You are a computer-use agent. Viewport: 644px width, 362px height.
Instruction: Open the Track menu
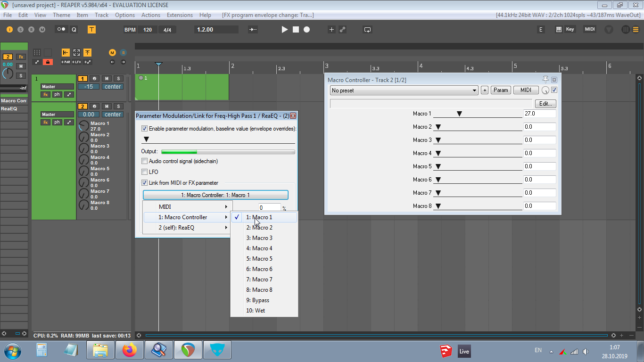[101, 15]
